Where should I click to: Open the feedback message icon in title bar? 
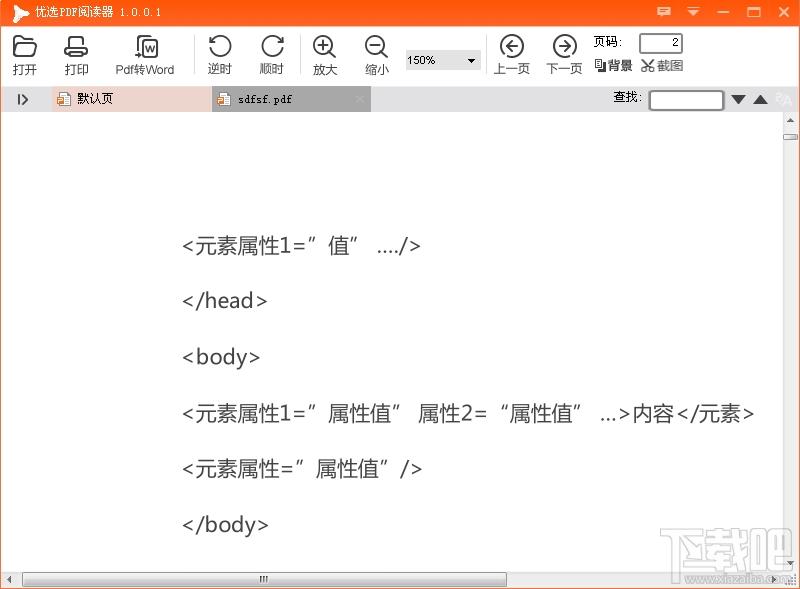[x=664, y=12]
